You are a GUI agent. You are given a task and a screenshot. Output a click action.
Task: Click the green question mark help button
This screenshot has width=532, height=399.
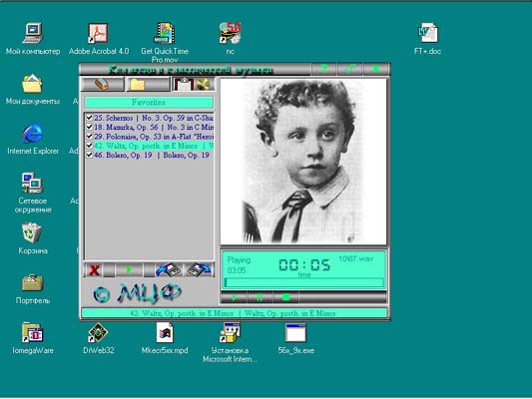click(323, 69)
